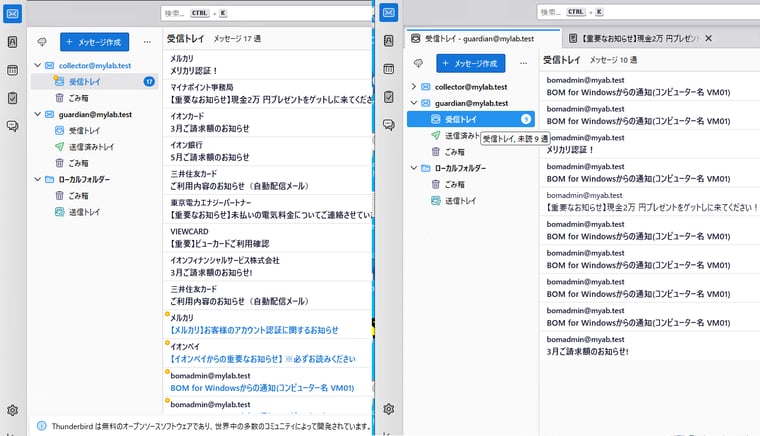
Task: Open Chat icon in right window
Action: (389, 125)
